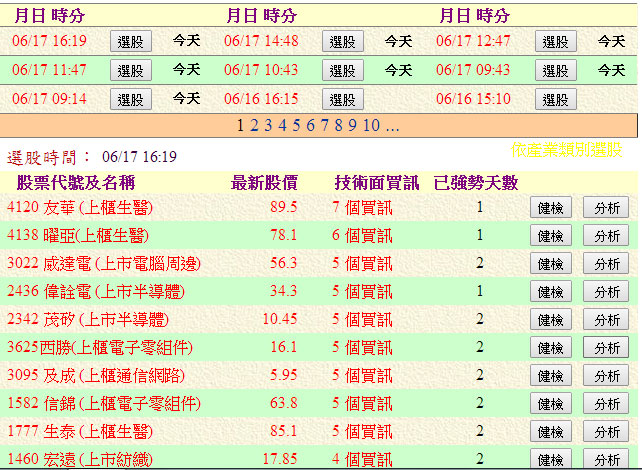Click the price 10.45 cell
Screen dimensions: 642x470
[280, 319]
